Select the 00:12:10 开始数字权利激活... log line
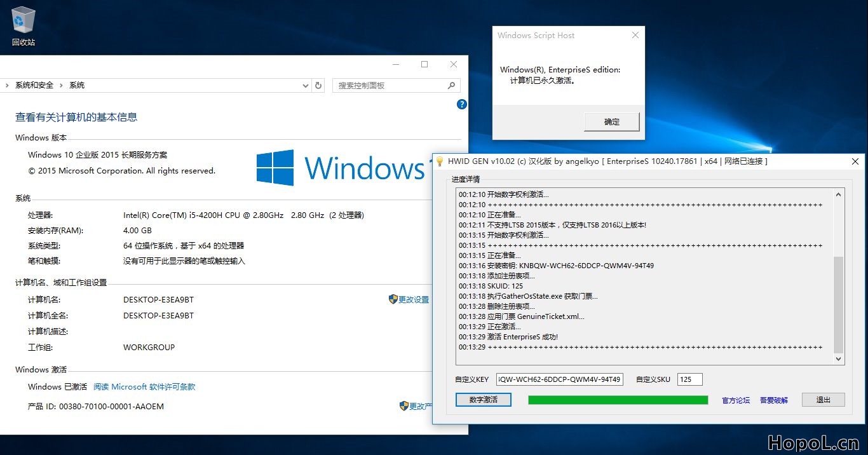Screen dimensions: 868x455 (503, 194)
